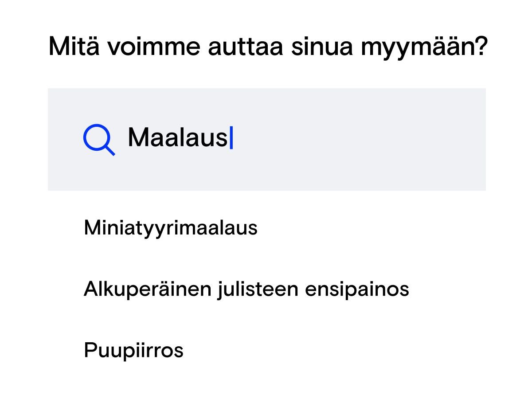Viewport: 532px width, 399px height.
Task: Choose Alkuperäinen julisteen ensipainos from suggestions
Action: 246,289
